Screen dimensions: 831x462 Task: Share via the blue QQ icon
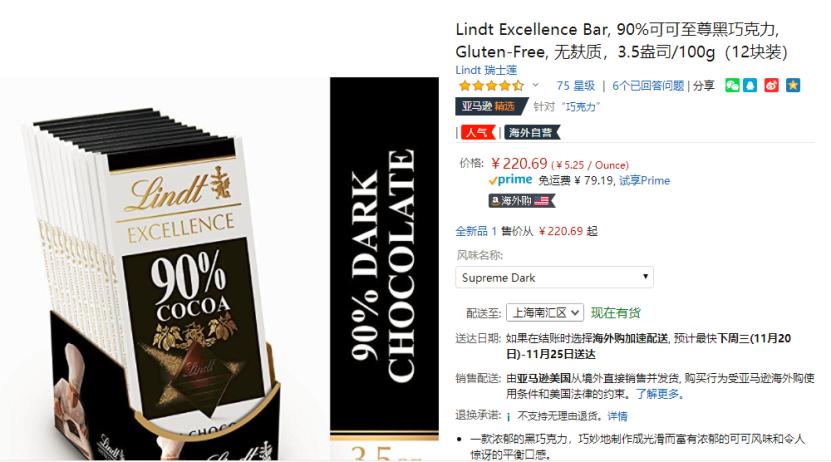point(750,85)
